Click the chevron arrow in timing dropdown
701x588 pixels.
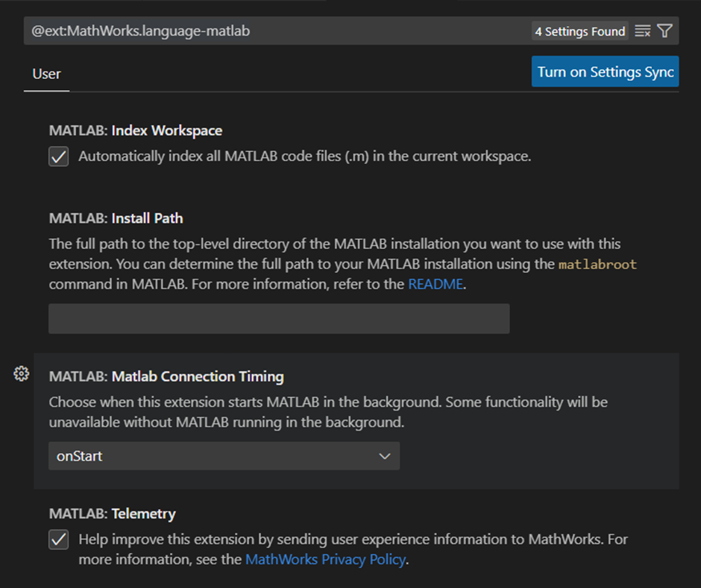(x=385, y=456)
